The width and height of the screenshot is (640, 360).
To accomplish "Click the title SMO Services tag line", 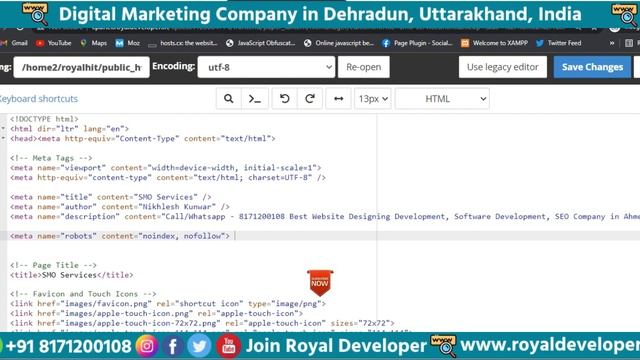I will (71, 275).
